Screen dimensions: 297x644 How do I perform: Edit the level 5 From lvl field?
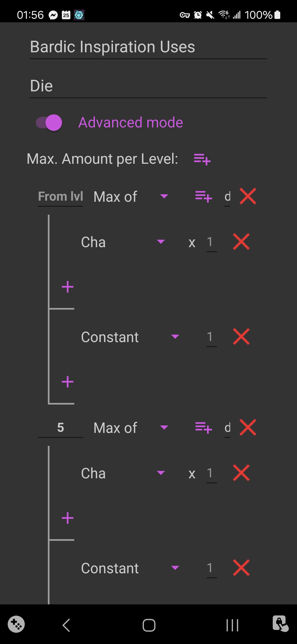61,428
